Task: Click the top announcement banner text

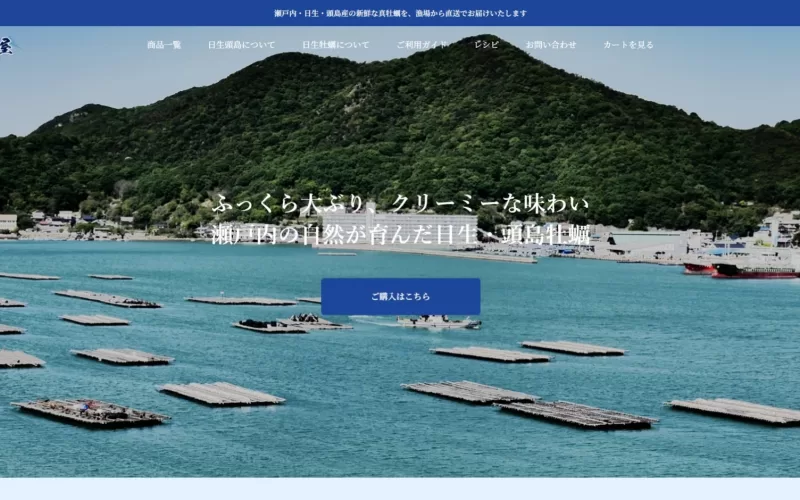Action: point(400,13)
